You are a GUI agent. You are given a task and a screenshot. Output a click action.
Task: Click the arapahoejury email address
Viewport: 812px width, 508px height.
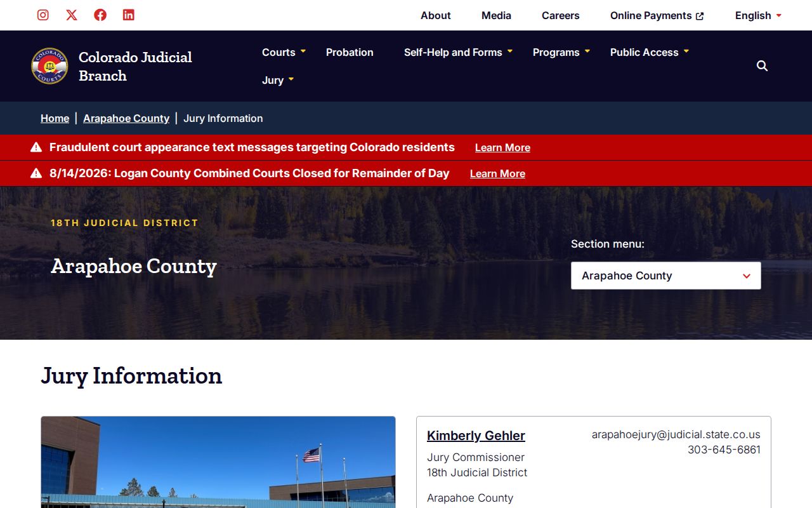[676, 434]
